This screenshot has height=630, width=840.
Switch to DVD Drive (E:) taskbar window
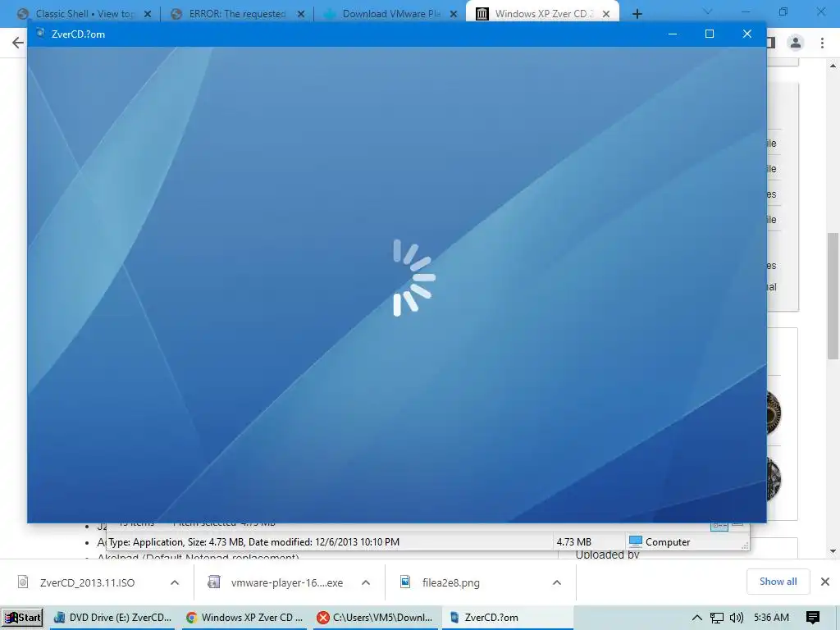[112, 618]
